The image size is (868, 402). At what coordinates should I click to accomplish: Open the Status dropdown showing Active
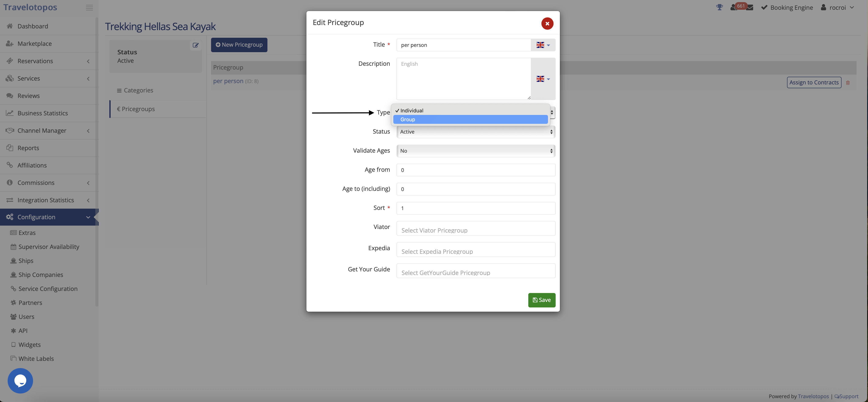pyautogui.click(x=476, y=132)
